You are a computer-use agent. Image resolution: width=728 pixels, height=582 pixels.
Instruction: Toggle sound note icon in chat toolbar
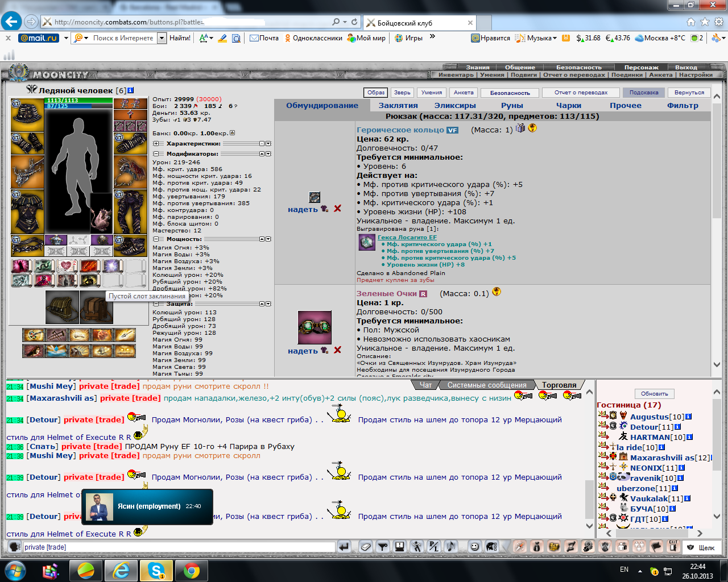pos(450,547)
